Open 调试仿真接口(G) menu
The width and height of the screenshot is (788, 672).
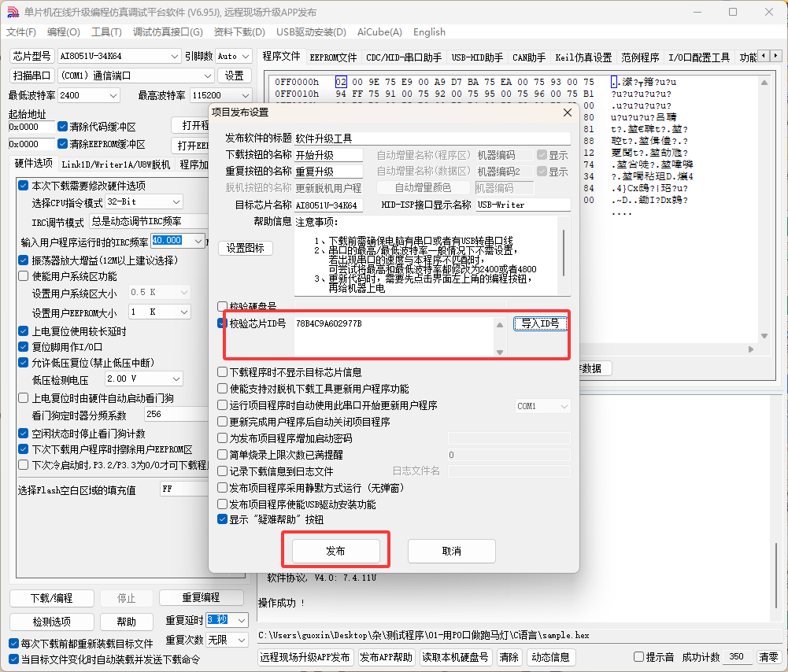point(168,32)
